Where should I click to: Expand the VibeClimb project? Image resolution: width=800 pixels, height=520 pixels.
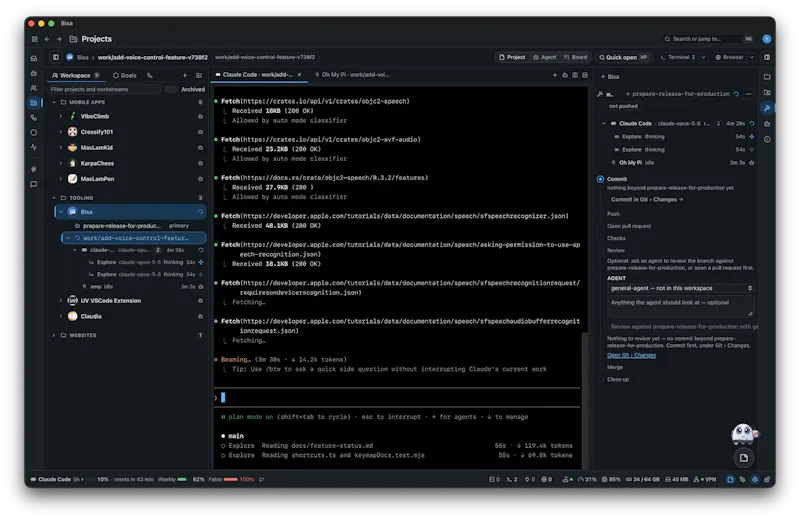click(x=61, y=116)
